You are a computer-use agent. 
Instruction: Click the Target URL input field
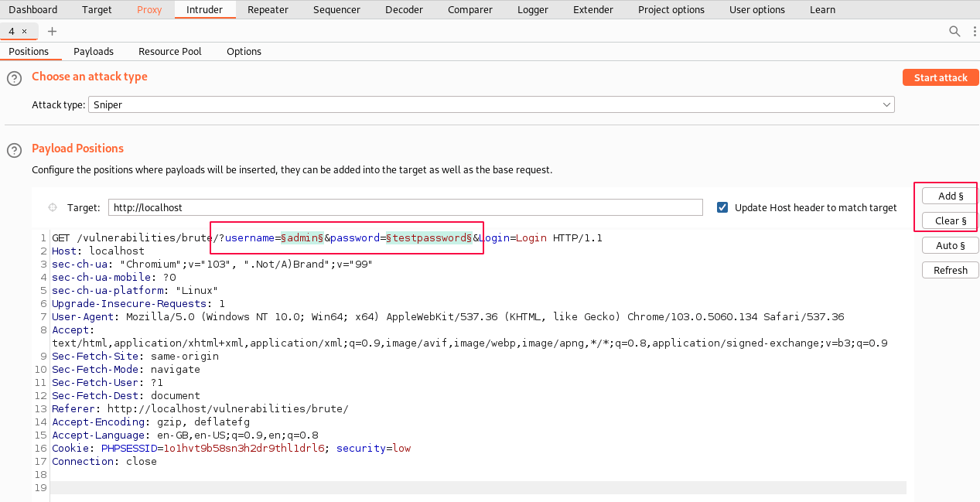point(405,207)
